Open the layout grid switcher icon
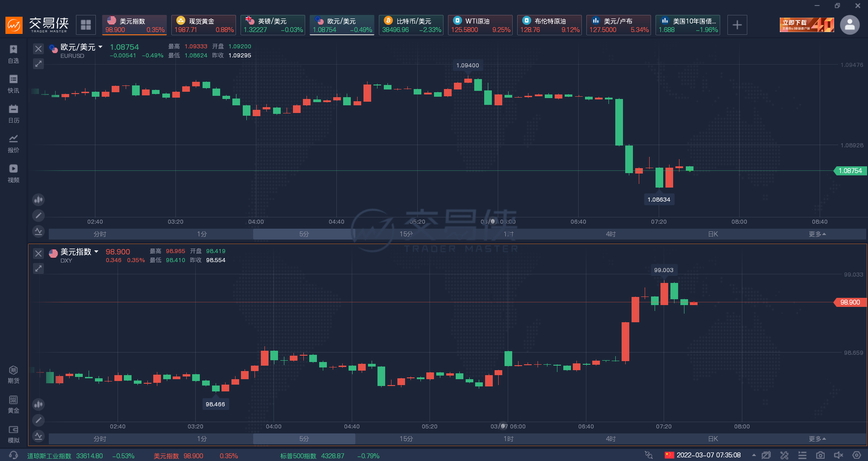868x461 pixels. (86, 25)
